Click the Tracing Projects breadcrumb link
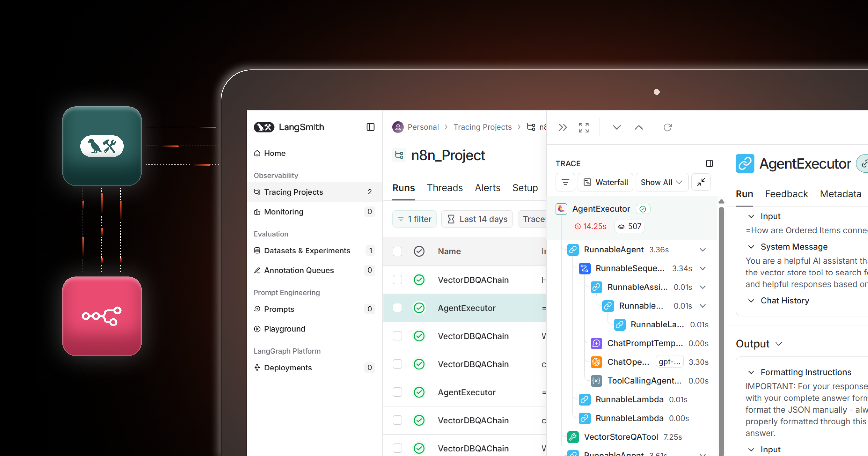The width and height of the screenshot is (868, 456). (x=482, y=127)
